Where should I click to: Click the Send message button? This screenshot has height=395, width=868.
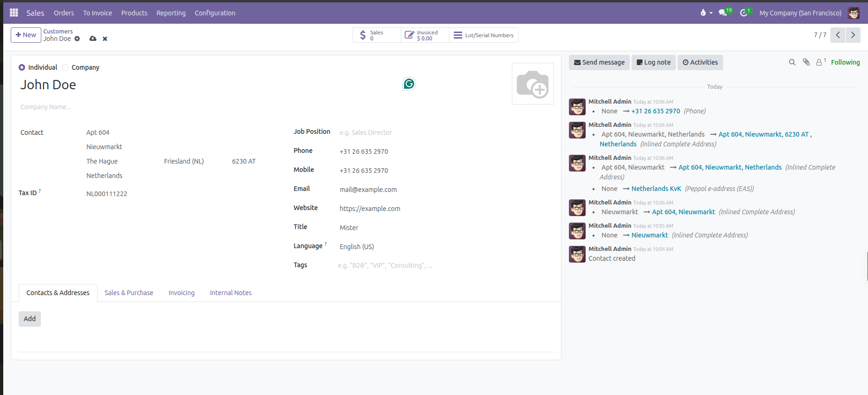[599, 62]
